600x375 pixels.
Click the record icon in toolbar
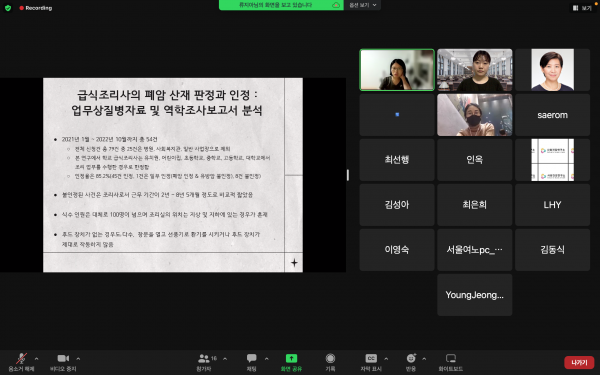click(x=330, y=358)
